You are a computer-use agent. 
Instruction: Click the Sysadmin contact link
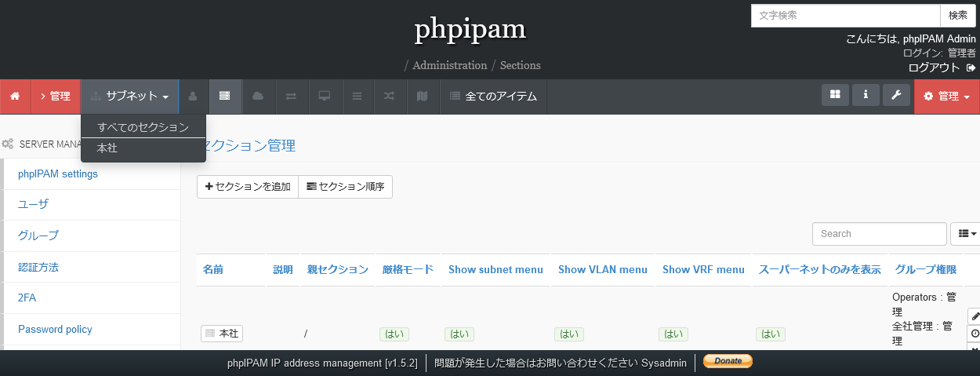pyautogui.click(x=664, y=363)
